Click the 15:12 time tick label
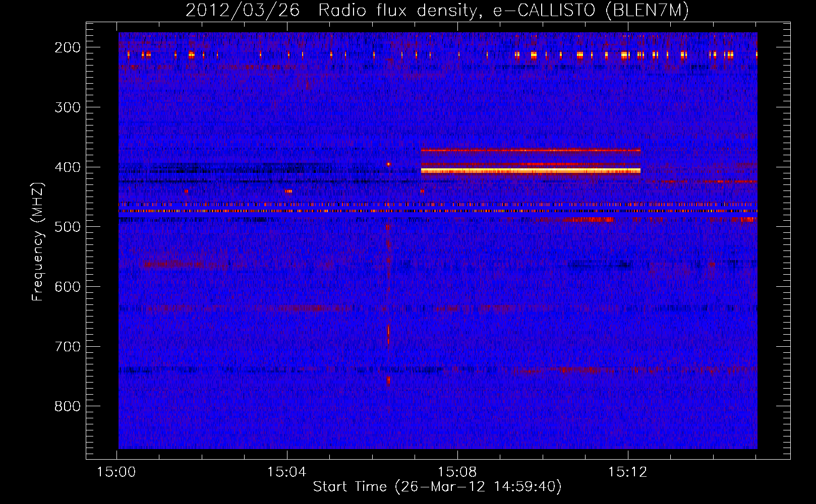 (627, 472)
